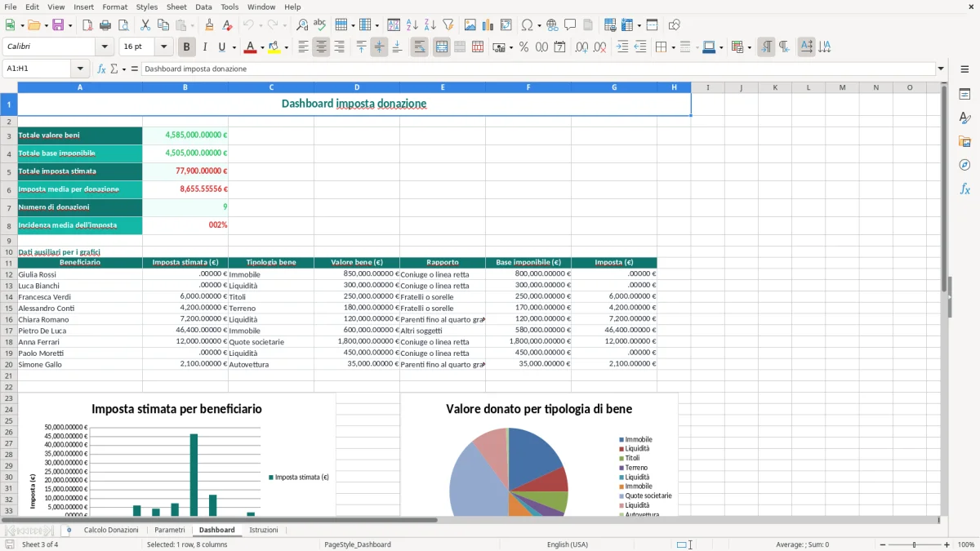This screenshot has height=551, width=980.
Task: Toggle the Center Vertically button
Action: [x=379, y=47]
